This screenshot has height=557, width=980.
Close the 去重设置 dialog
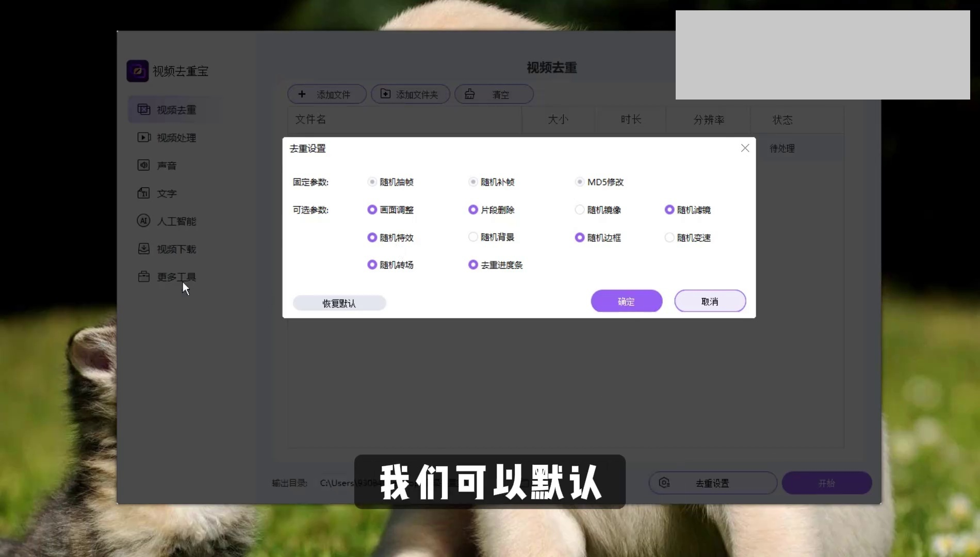click(745, 149)
